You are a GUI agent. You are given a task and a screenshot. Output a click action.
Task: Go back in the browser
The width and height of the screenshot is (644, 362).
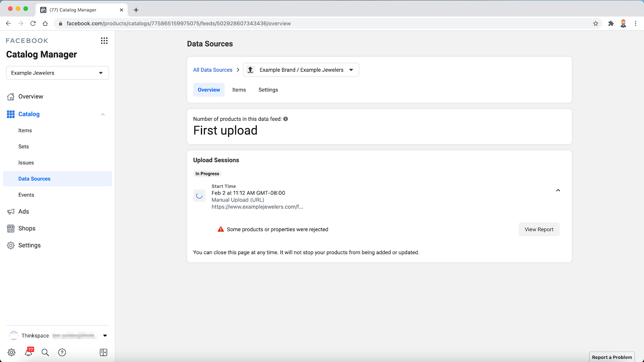[x=8, y=23]
